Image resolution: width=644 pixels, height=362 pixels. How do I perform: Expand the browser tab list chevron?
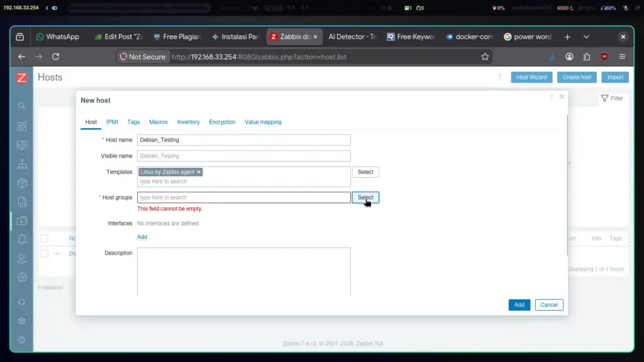[587, 37]
